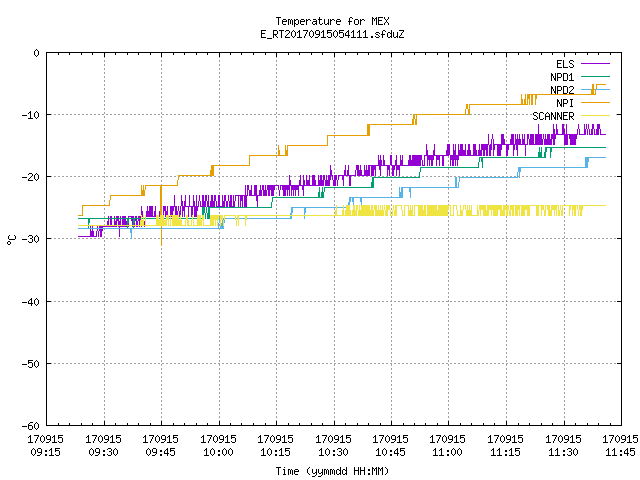Click the °C y-axis unit label
This screenshot has width=640, height=480.
(x=11, y=240)
